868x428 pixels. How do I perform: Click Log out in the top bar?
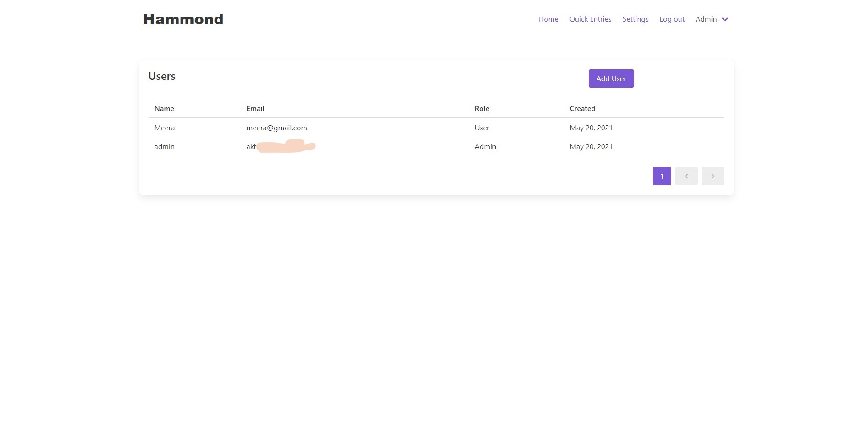pos(672,19)
